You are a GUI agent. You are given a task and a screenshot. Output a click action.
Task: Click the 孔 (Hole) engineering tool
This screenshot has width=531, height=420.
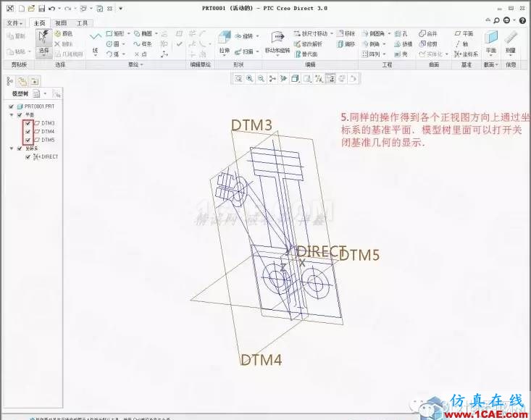point(401,33)
